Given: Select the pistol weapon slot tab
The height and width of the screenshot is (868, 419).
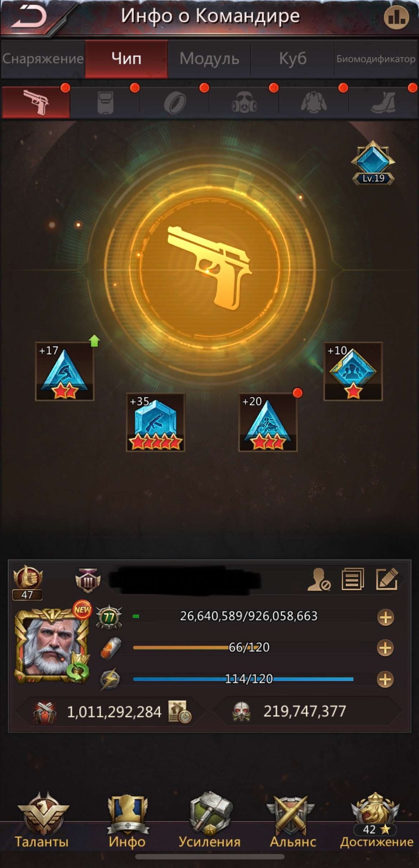Looking at the screenshot, I should 36,102.
